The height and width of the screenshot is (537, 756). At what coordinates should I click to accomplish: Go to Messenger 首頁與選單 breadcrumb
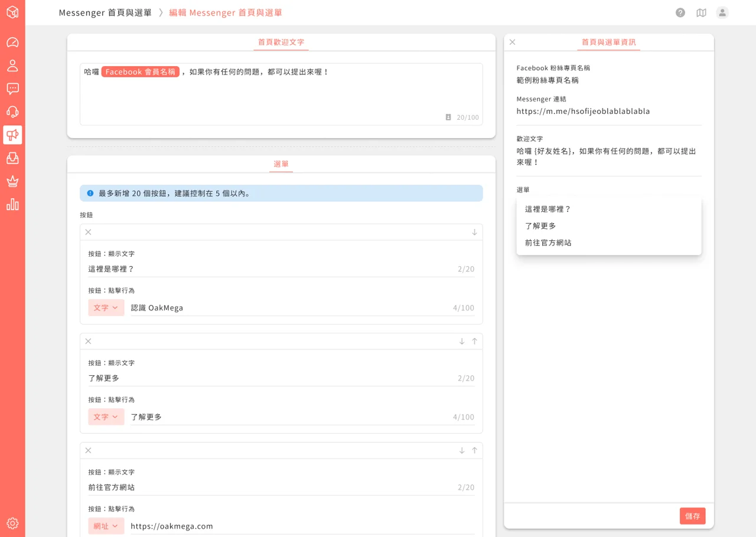coord(105,12)
